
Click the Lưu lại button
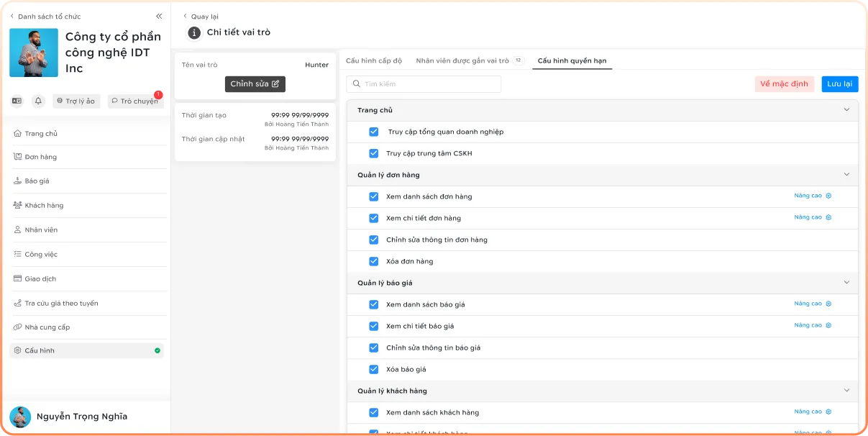click(x=840, y=84)
